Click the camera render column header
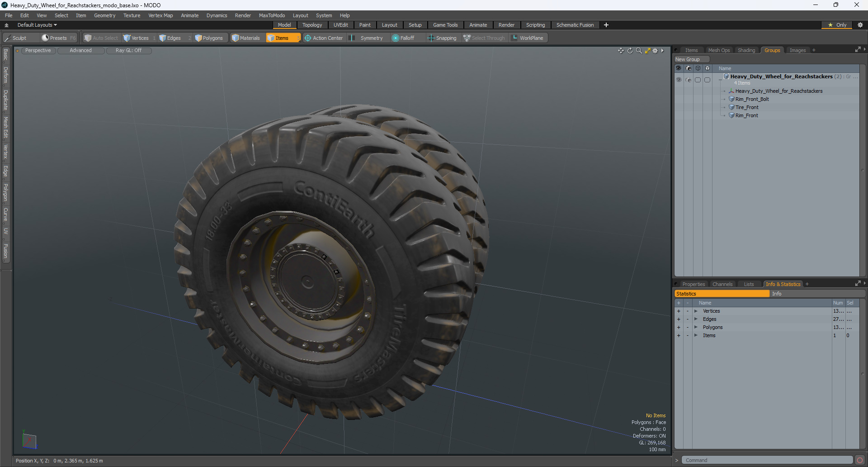This screenshot has height=467, width=868. [689, 68]
